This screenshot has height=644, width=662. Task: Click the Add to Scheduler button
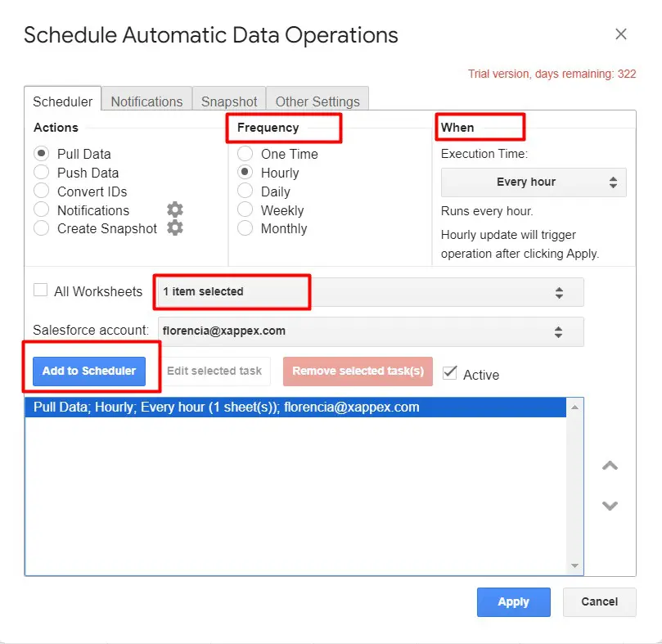click(x=89, y=371)
